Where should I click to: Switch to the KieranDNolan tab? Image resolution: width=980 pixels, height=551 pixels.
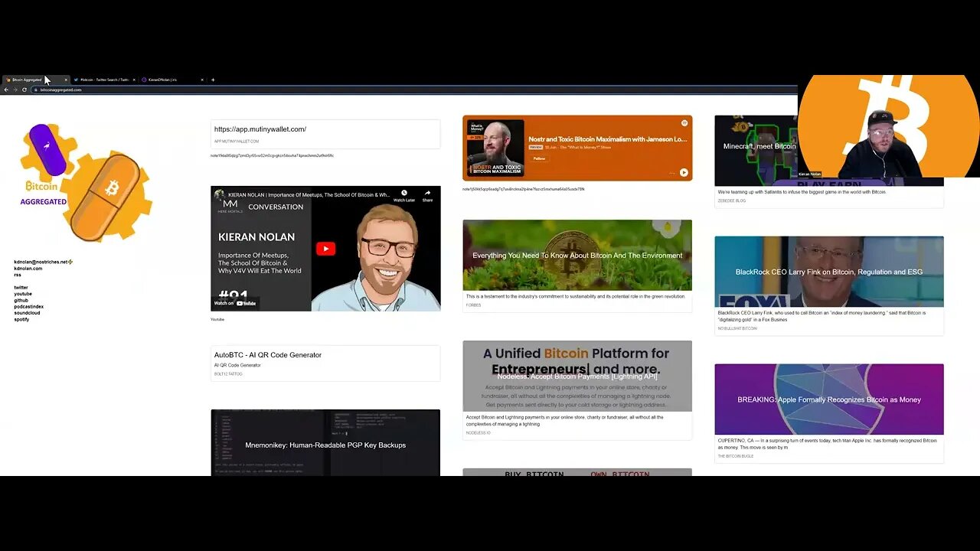tap(171, 80)
